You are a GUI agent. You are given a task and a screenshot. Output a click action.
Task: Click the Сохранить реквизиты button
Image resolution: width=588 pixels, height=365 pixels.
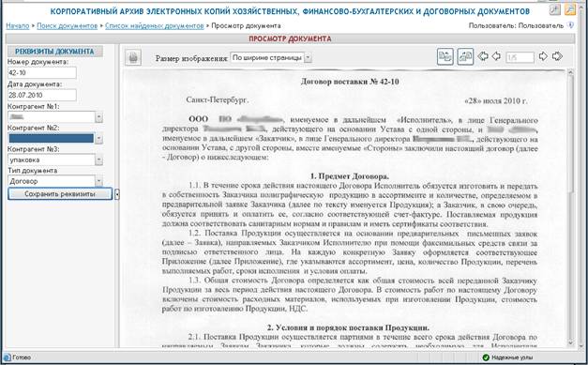[x=60, y=194]
